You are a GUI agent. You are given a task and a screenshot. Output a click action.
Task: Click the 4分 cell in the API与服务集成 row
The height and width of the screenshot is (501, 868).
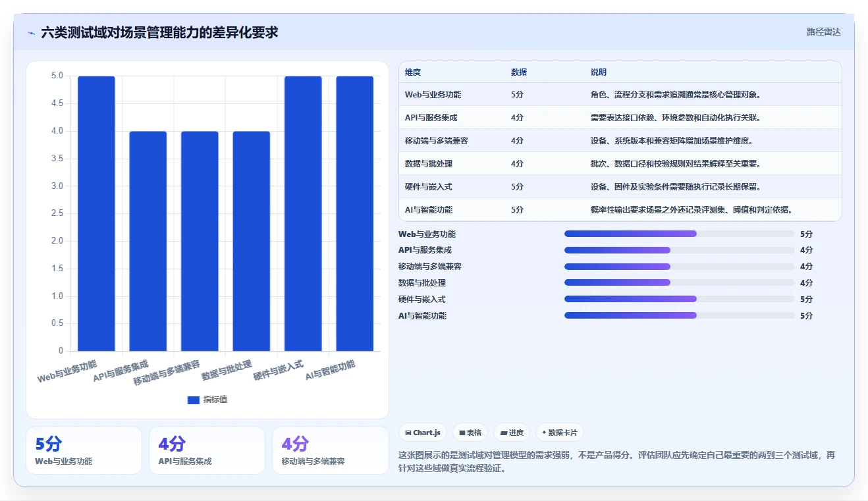click(517, 118)
